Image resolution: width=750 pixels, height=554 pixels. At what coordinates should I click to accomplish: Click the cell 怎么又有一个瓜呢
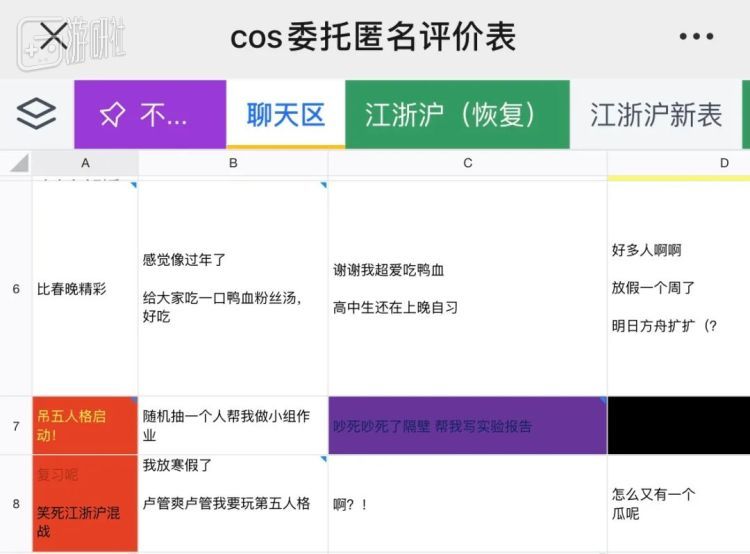678,504
